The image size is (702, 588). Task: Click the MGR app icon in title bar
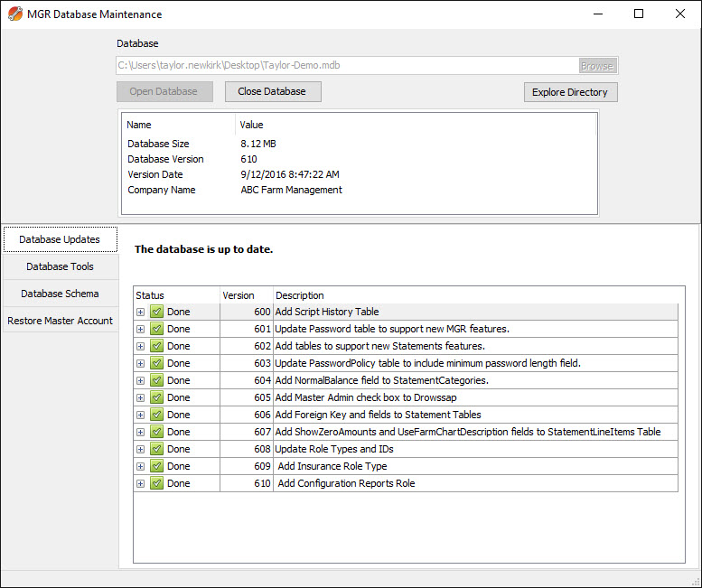(x=14, y=14)
